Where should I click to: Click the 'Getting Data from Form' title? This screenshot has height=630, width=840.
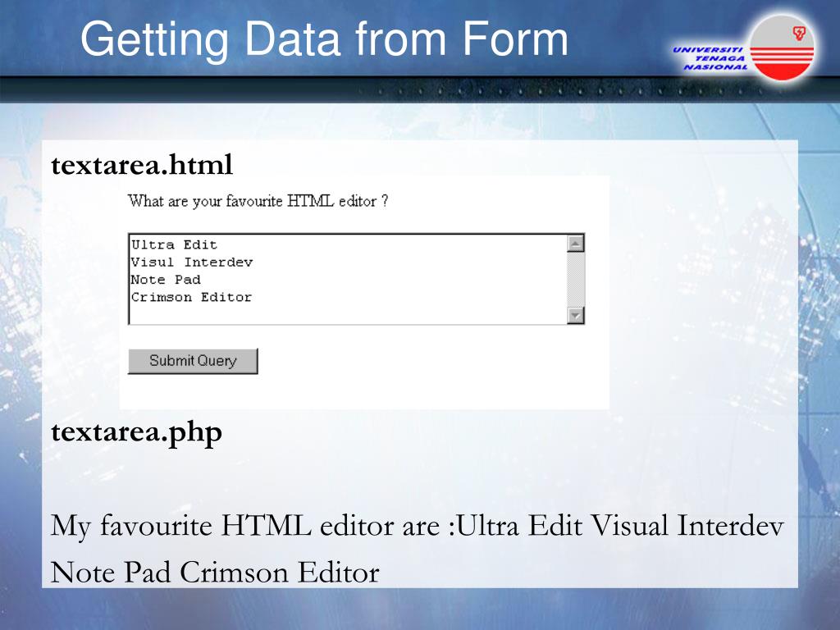click(x=324, y=39)
